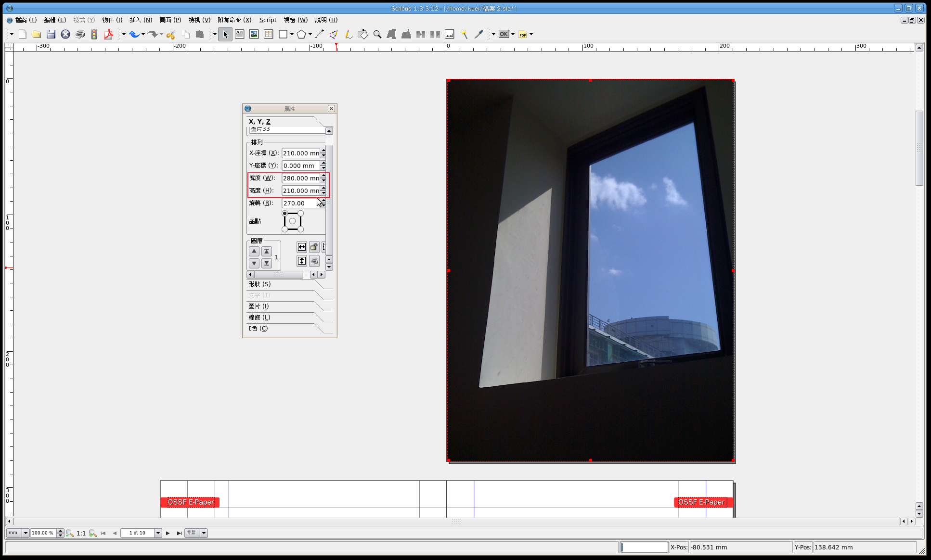
Task: Click the Flip Horizontal button in Properties
Action: point(301,247)
